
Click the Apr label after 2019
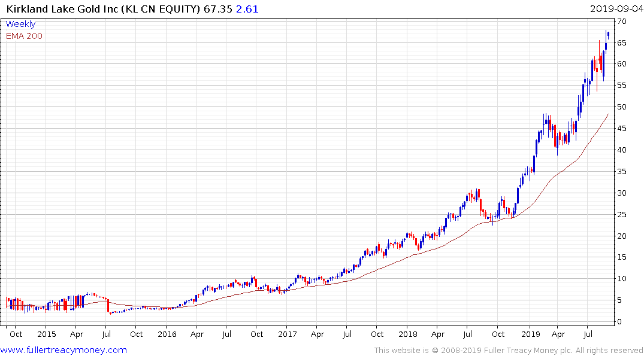(x=558, y=334)
